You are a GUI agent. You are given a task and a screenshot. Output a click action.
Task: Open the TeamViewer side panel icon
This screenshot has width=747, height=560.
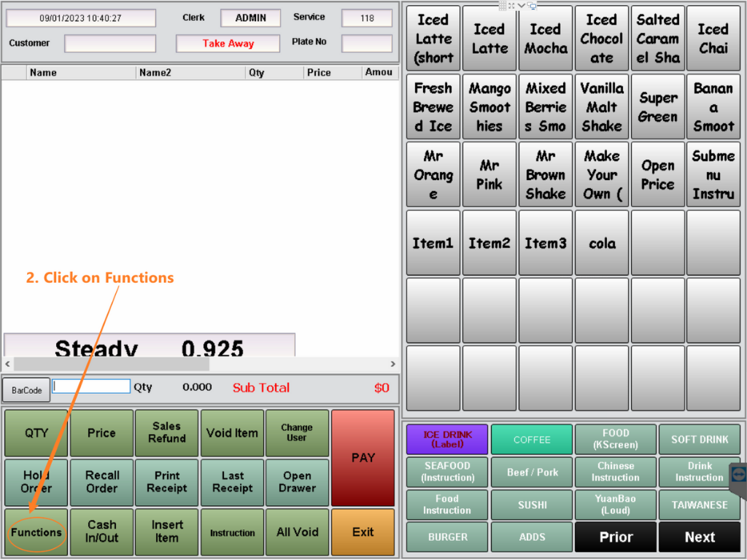pyautogui.click(x=738, y=475)
